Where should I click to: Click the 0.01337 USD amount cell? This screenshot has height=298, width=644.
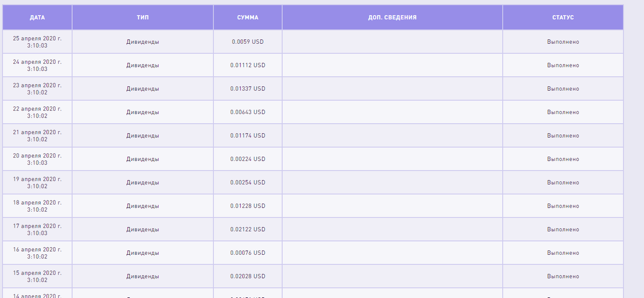click(x=248, y=89)
